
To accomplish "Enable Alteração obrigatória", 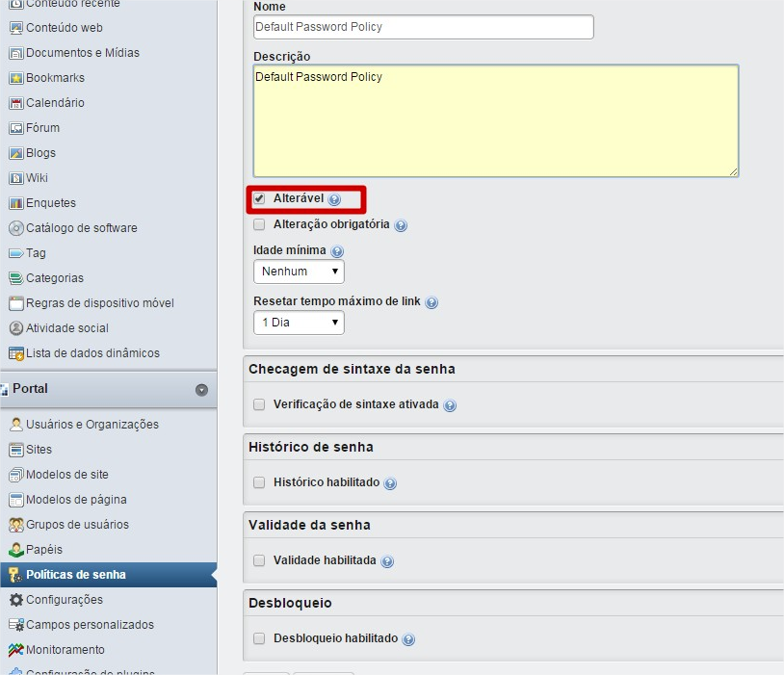I will click(x=258, y=223).
